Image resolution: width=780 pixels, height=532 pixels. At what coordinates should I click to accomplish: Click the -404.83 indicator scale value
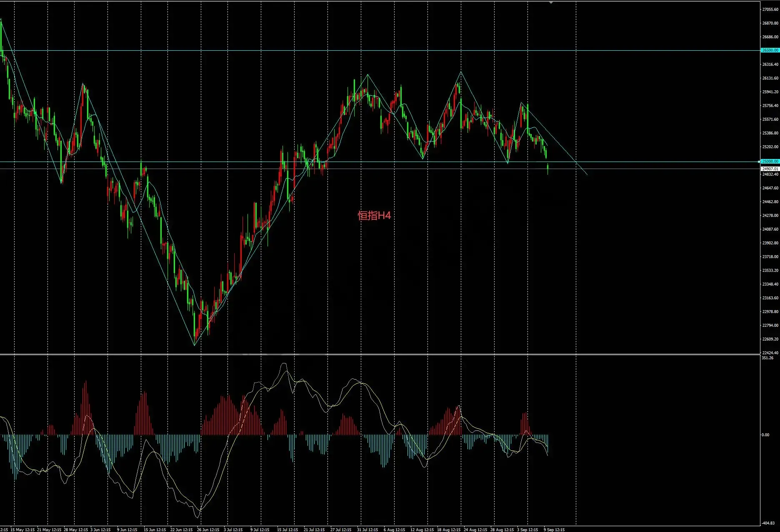(x=769, y=523)
